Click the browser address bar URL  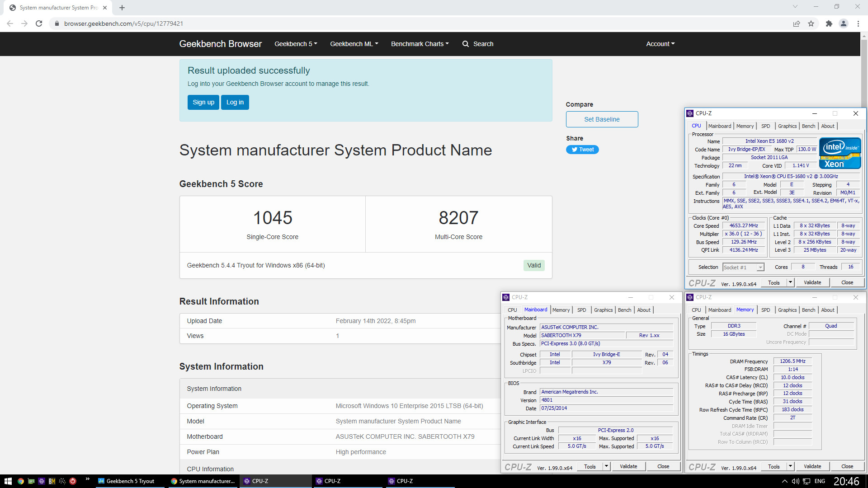click(x=123, y=23)
